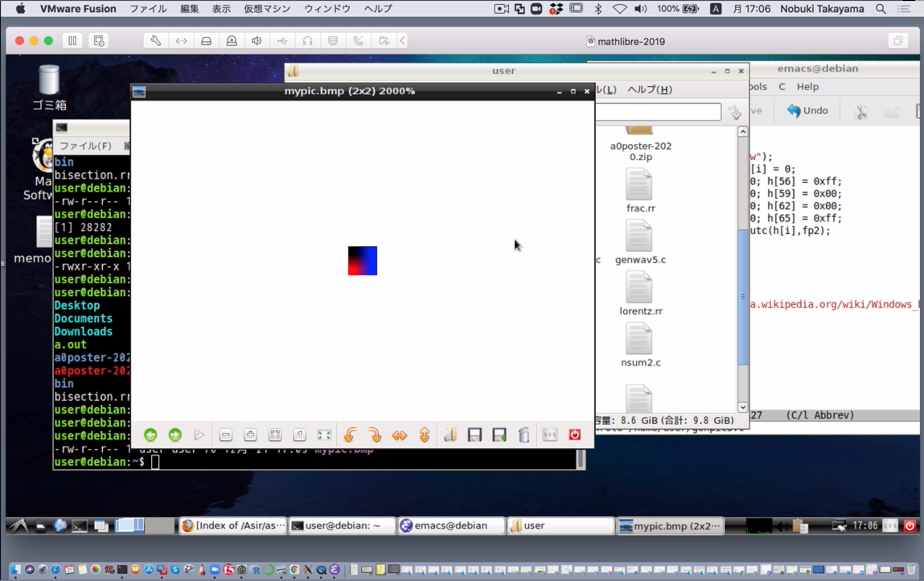Rotate image clockwise
Viewport: 924px width, 581px height.
coord(375,435)
